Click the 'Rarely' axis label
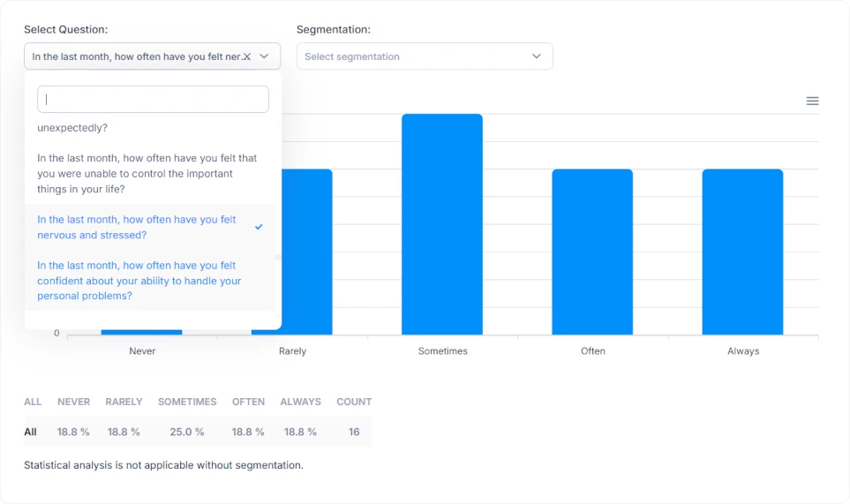The width and height of the screenshot is (850, 504). click(292, 351)
